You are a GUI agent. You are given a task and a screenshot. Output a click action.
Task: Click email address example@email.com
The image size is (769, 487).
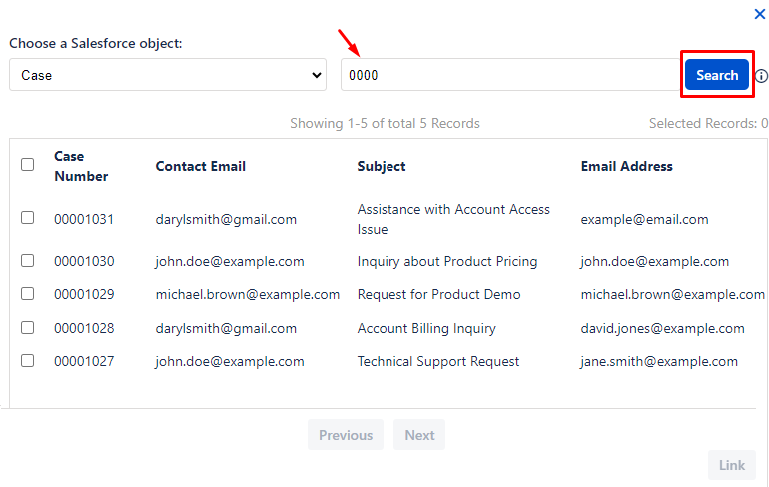tap(644, 219)
